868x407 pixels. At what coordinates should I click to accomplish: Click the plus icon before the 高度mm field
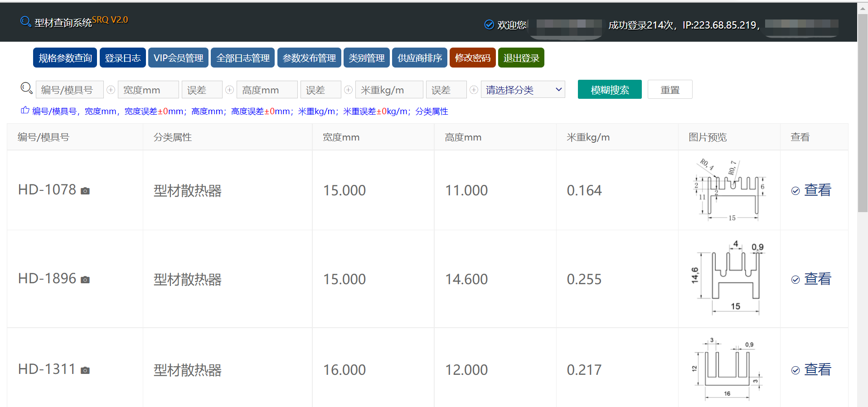[230, 90]
